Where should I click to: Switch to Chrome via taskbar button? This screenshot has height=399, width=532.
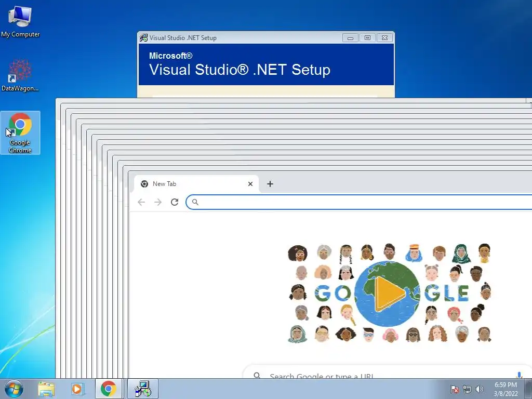tap(108, 389)
